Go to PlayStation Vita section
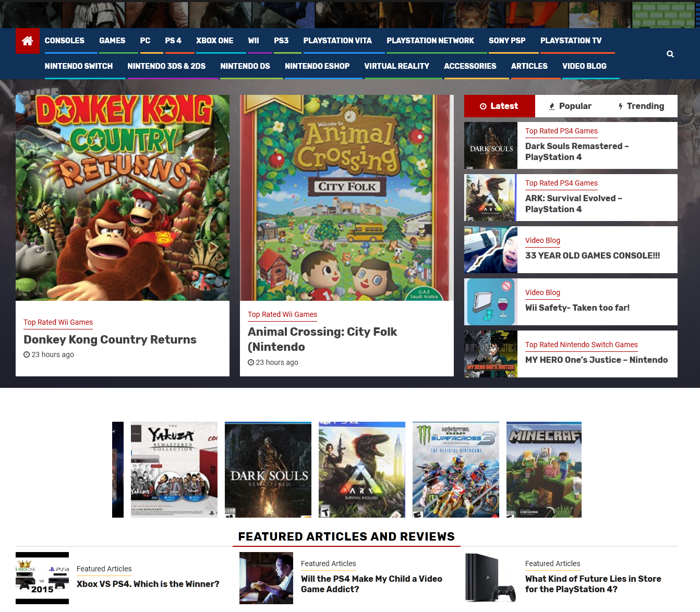The height and width of the screenshot is (612, 700). coord(337,41)
